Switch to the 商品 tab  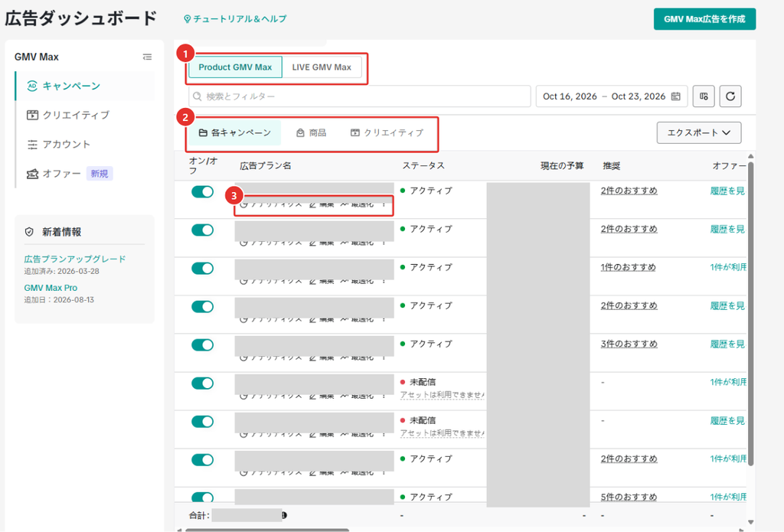(312, 132)
